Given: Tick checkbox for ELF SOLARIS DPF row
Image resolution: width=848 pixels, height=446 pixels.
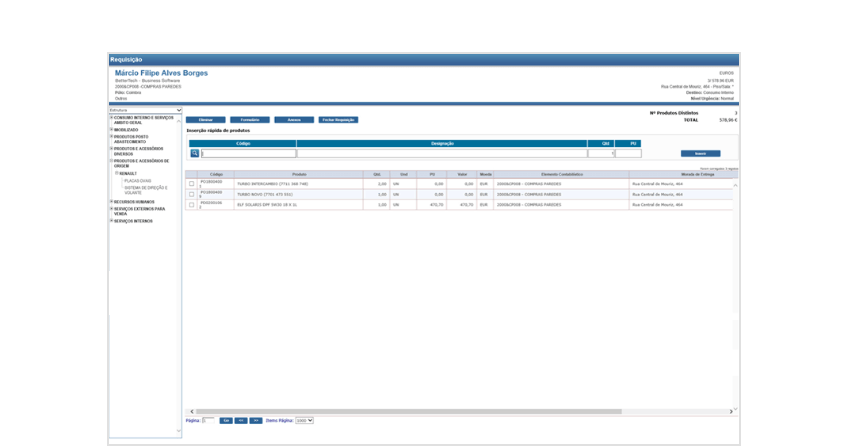Looking at the screenshot, I should 191,205.
